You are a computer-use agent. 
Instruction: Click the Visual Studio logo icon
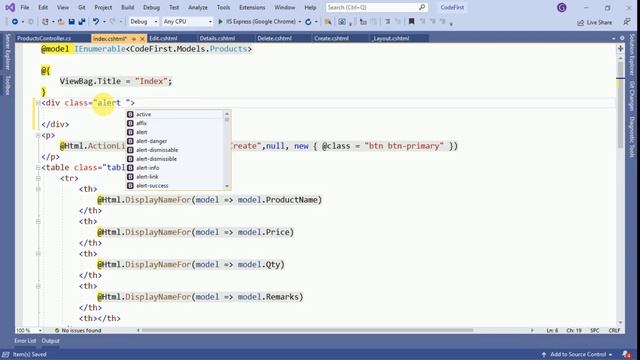click(10, 7)
